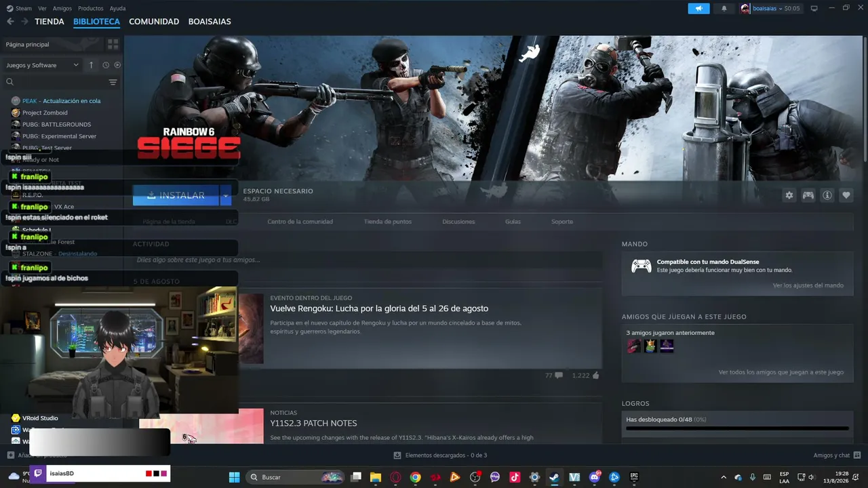Expand boaisaias account dropdown
Image resolution: width=868 pixels, height=488 pixels.
coord(771,8)
